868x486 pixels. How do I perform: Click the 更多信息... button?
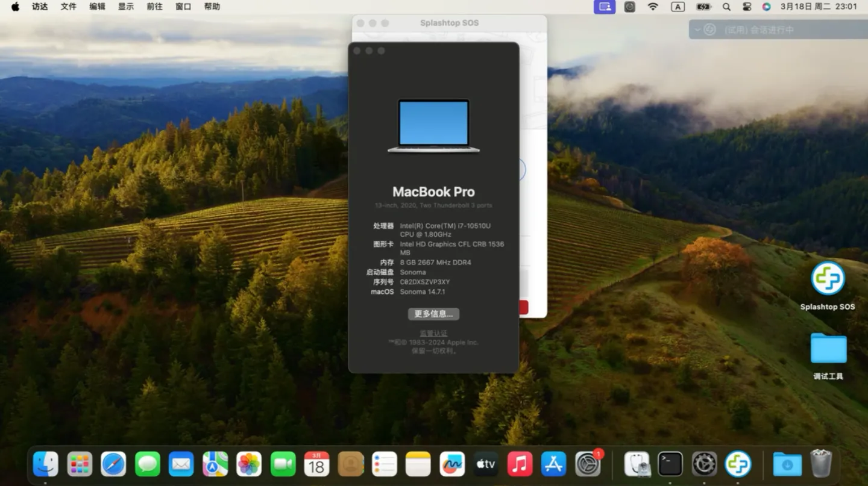tap(433, 314)
